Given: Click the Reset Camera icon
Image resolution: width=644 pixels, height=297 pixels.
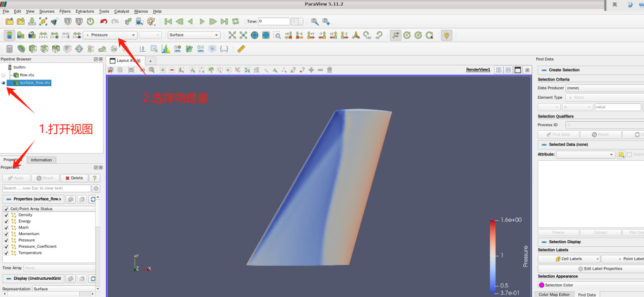Looking at the screenshot, I should coord(232,35).
